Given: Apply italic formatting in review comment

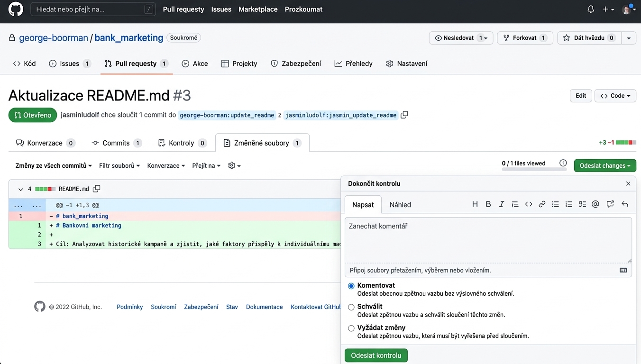Looking at the screenshot, I should coord(502,204).
